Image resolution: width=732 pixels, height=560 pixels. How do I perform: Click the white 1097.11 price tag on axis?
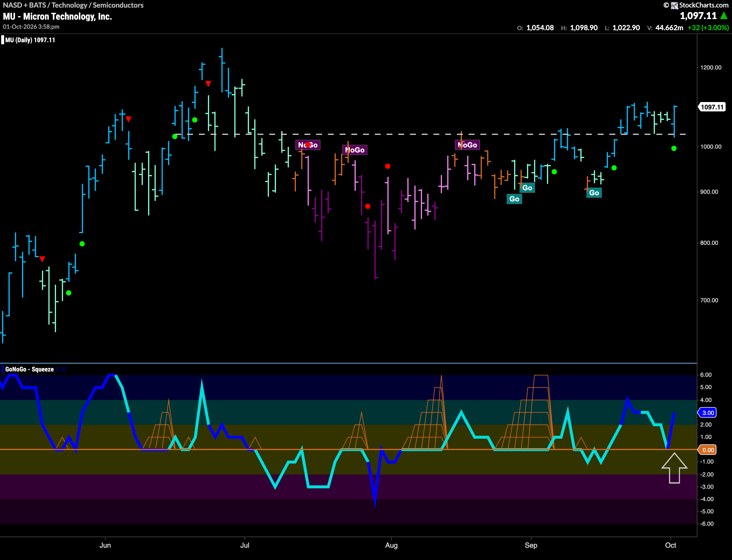(x=712, y=107)
